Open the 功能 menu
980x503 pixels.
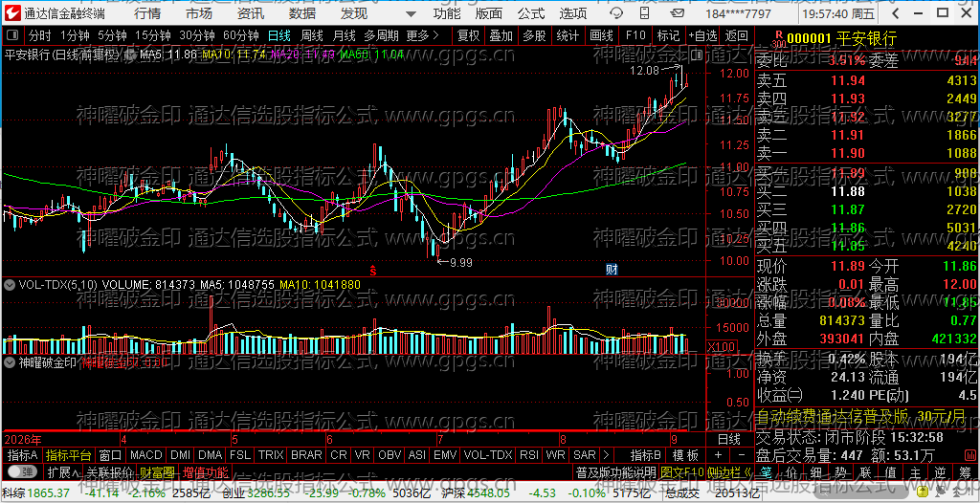(447, 13)
